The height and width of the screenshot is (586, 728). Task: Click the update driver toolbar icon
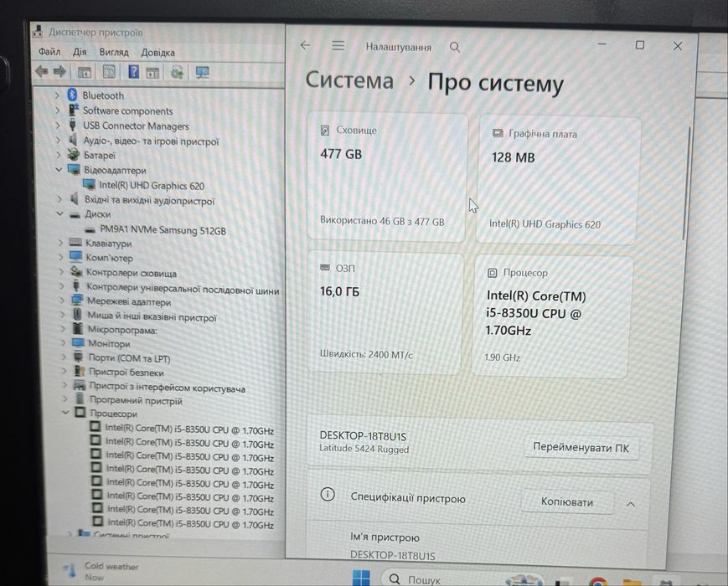click(x=177, y=72)
